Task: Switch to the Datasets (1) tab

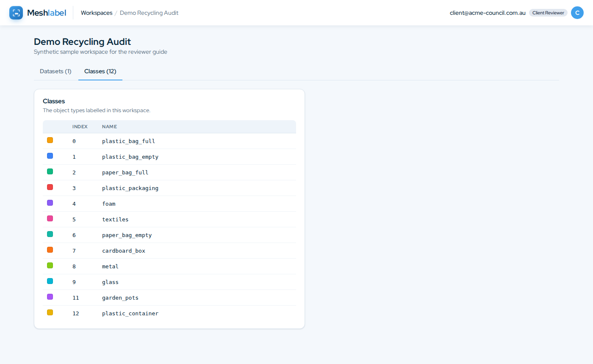Action: (55, 71)
